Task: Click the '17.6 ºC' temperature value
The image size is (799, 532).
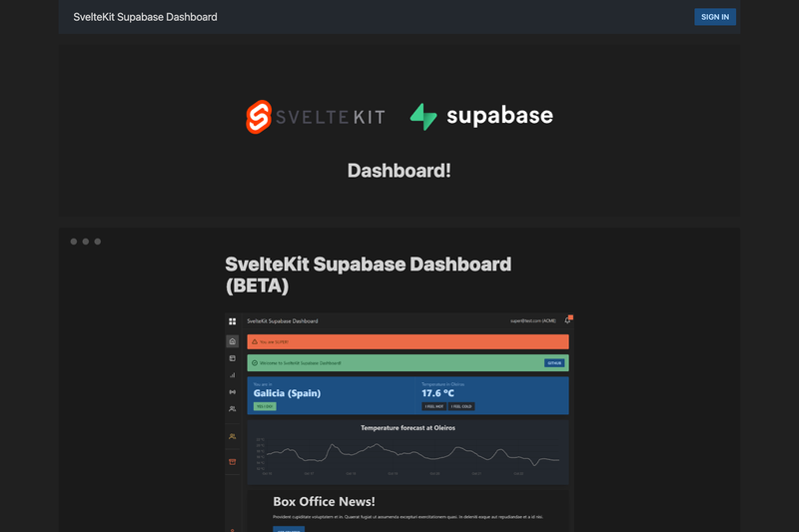Action: point(437,393)
